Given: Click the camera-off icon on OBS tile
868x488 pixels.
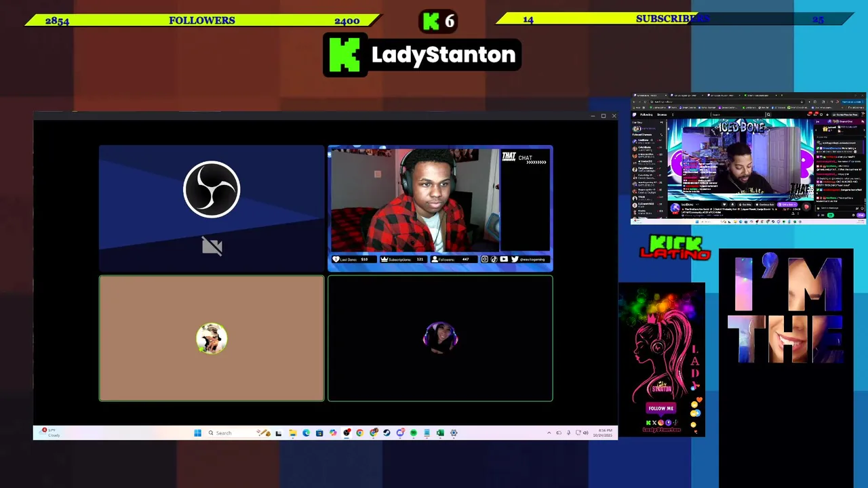Looking at the screenshot, I should point(212,246).
